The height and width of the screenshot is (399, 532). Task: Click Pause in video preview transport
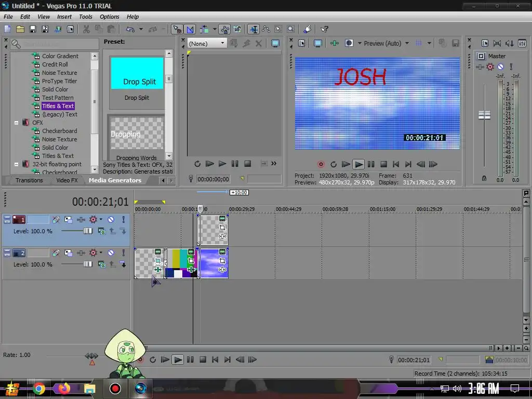click(x=371, y=164)
